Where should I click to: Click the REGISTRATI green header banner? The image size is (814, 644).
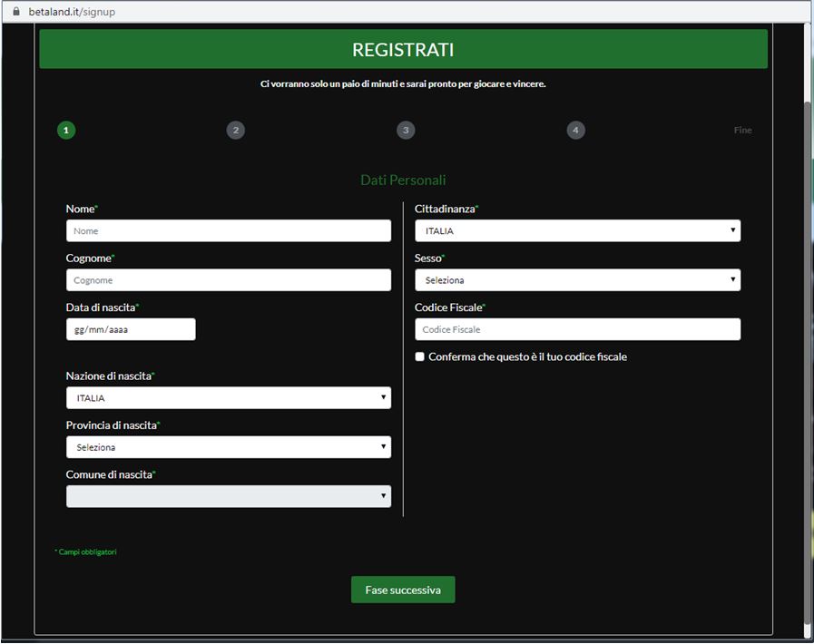[403, 50]
